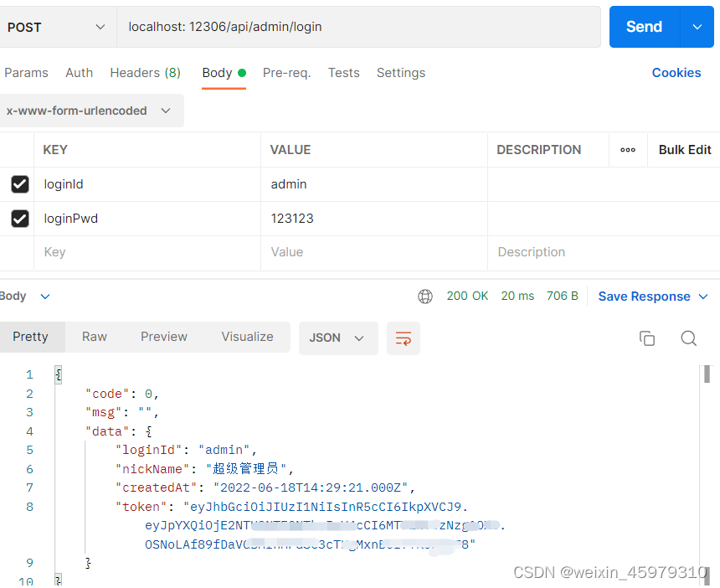Click the 200 OK status
Image resolution: width=720 pixels, height=588 pixels.
[467, 296]
